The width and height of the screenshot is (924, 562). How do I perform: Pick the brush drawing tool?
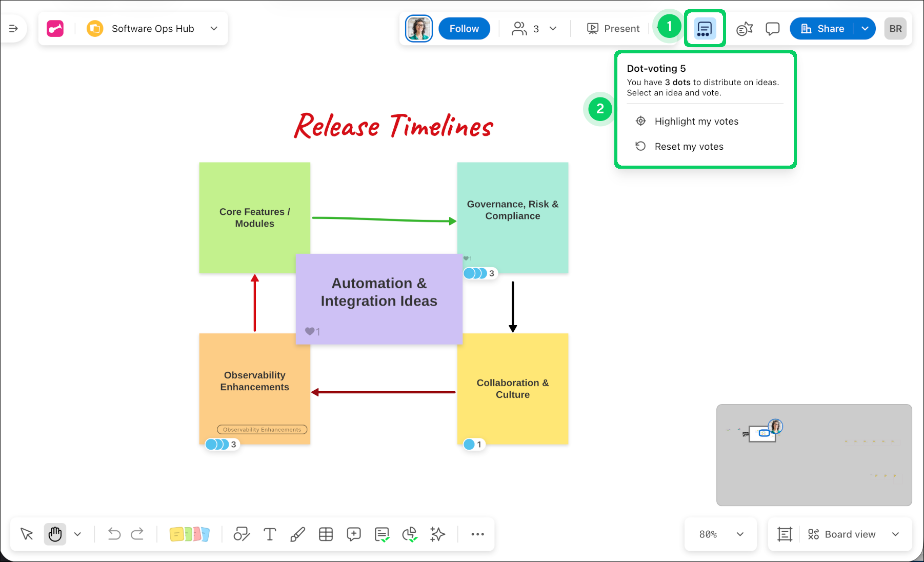[x=297, y=534]
